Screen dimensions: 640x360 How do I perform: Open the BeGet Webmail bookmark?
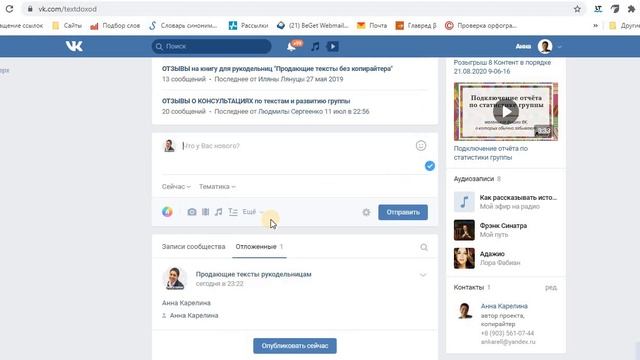tap(313, 25)
